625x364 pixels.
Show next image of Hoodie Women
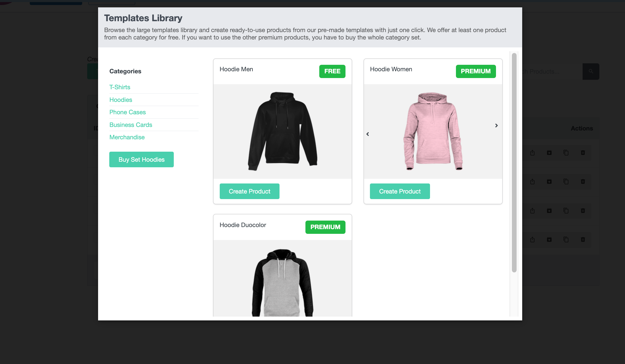tap(496, 125)
